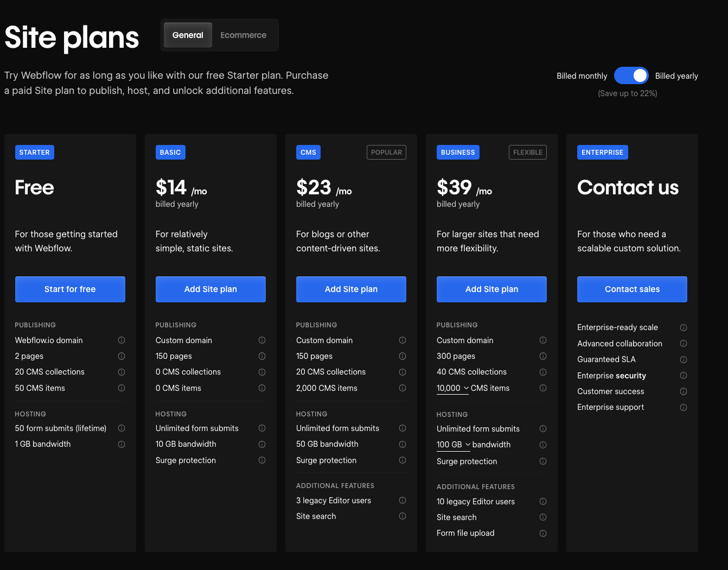Show info for Enterprise support
This screenshot has height=570, width=728.
pos(684,407)
